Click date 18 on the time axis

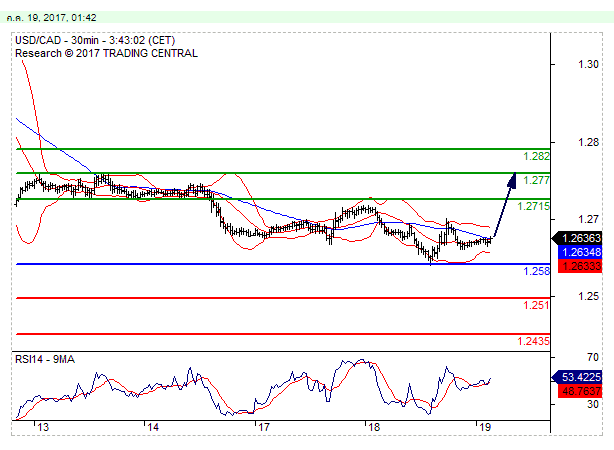click(x=374, y=427)
